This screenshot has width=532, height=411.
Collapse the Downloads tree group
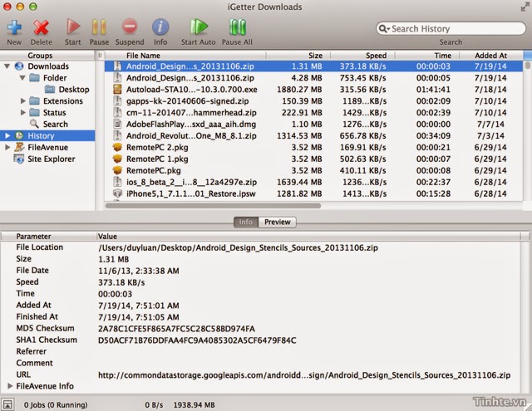click(x=7, y=66)
